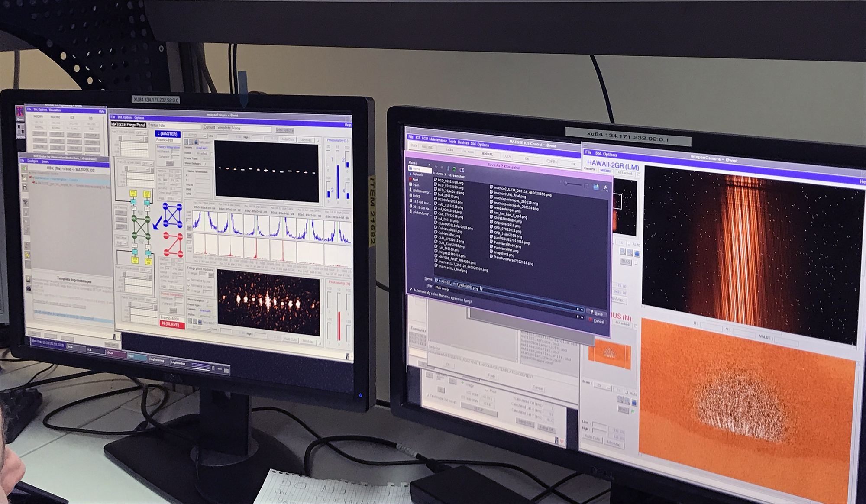Viewport: 866px width, 504px height.
Task: Open File menu in MATISSE ICS Control
Action: click(x=410, y=137)
